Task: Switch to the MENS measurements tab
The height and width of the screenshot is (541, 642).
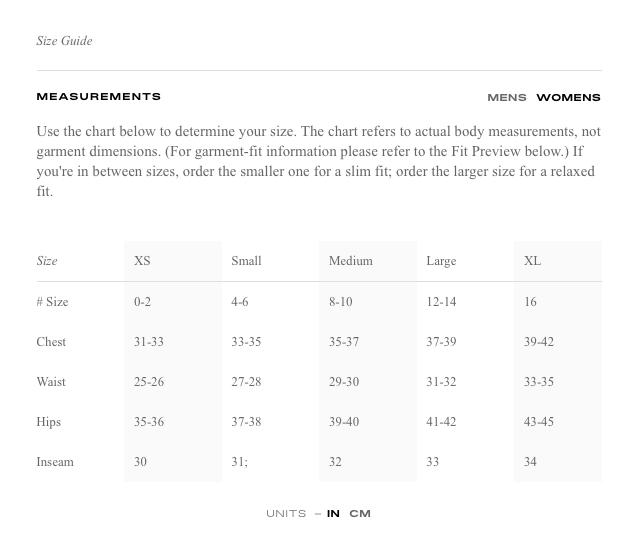Action: click(x=506, y=97)
